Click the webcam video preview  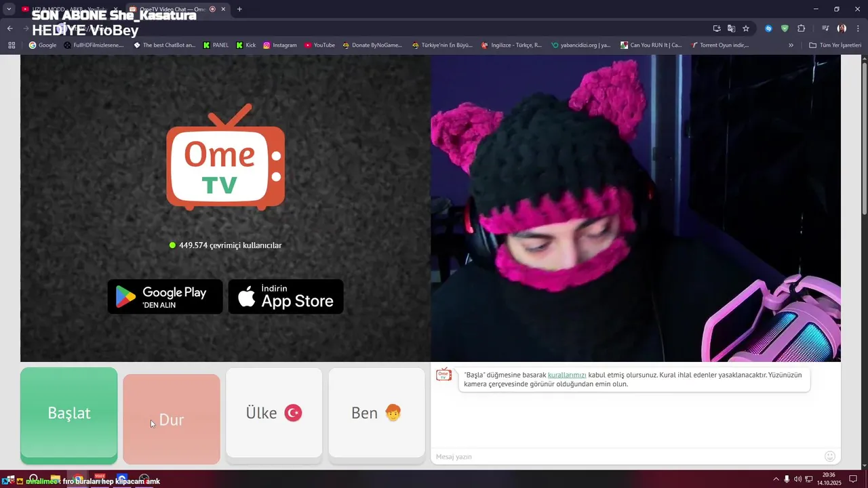tap(635, 208)
